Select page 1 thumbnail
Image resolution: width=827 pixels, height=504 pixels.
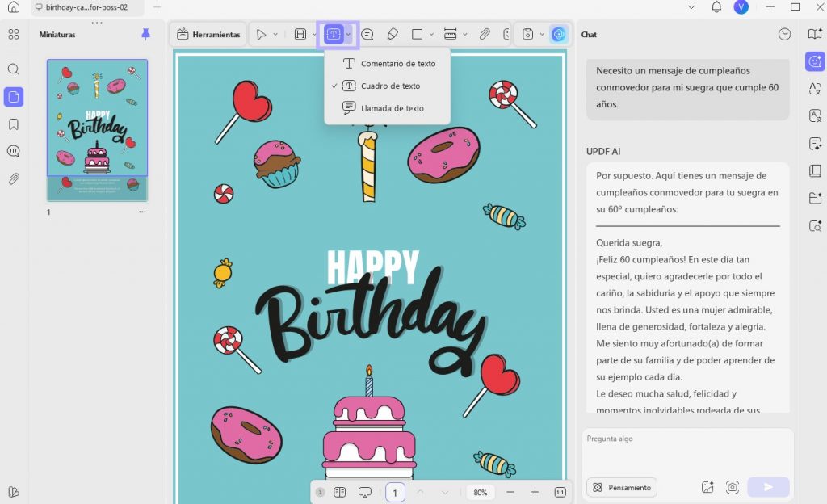98,130
